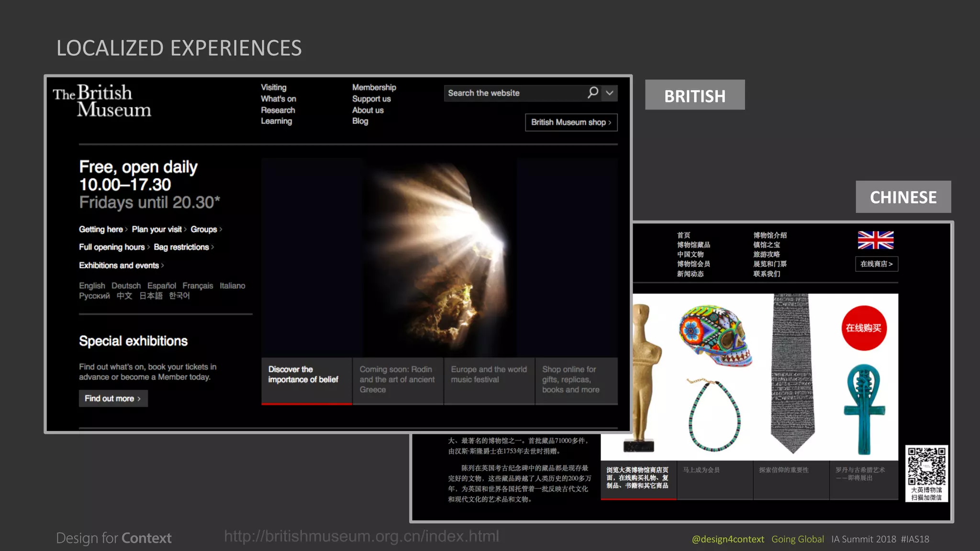Open 旅游攻略 in Chinese site menu
The image size is (980, 551).
click(767, 254)
